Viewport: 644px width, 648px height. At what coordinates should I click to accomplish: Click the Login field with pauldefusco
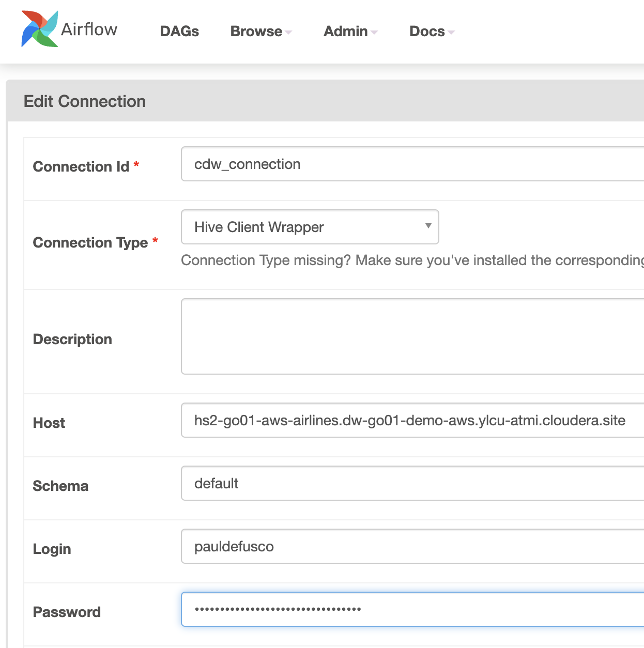412,546
